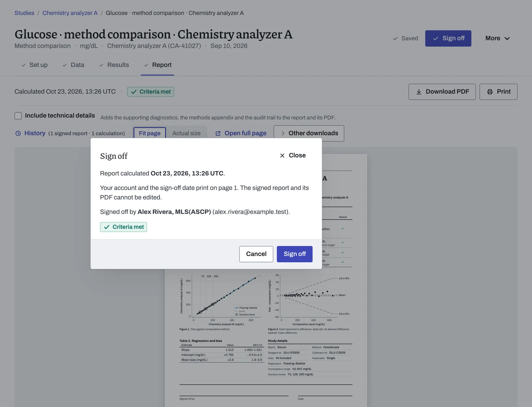Click the checkmark icon on Set up tab
The height and width of the screenshot is (407, 532).
23,65
